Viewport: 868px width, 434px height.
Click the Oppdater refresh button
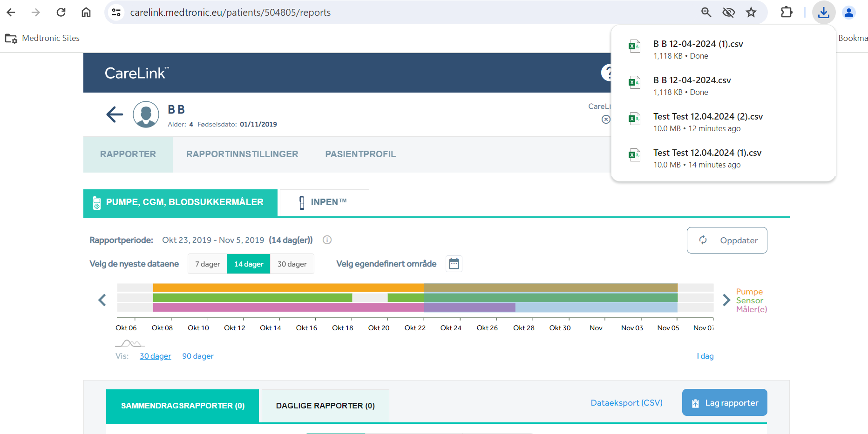(x=727, y=240)
